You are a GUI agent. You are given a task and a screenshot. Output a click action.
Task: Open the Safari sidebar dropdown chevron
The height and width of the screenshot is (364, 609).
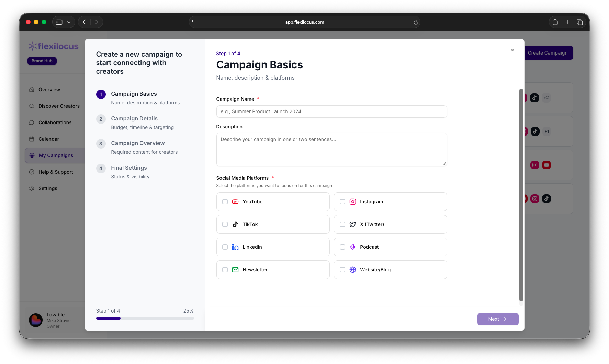point(68,22)
